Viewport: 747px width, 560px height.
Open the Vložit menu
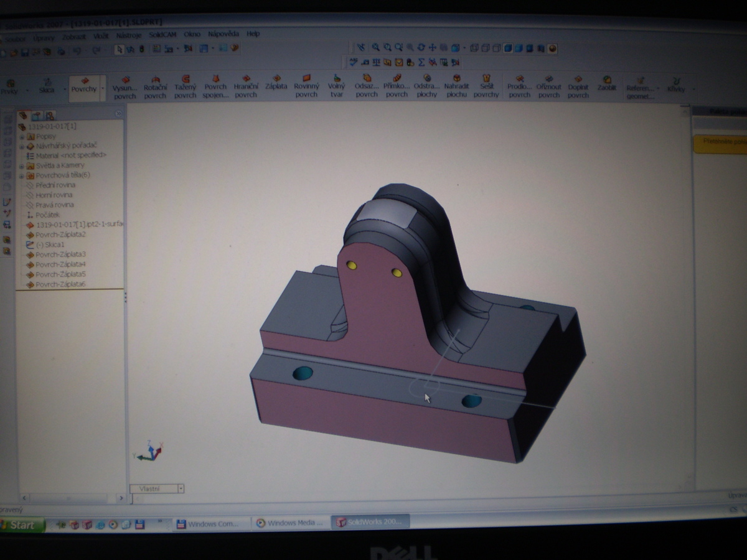point(100,36)
